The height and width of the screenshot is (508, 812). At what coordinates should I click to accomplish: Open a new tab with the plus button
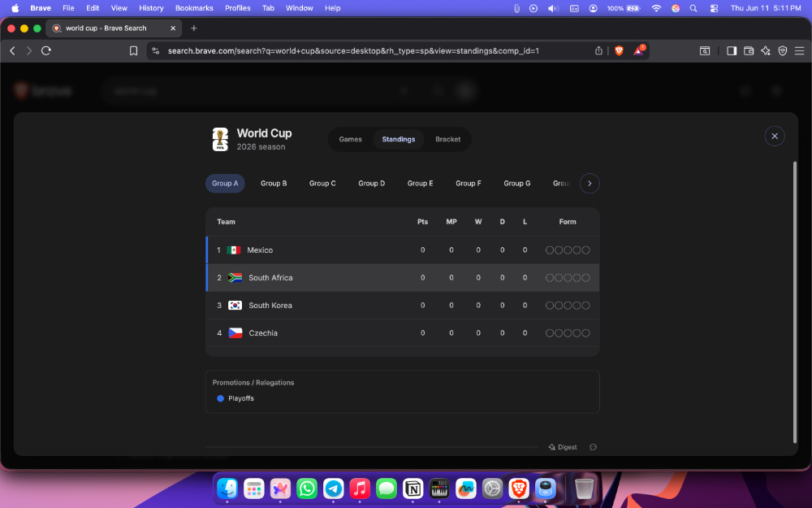point(194,28)
